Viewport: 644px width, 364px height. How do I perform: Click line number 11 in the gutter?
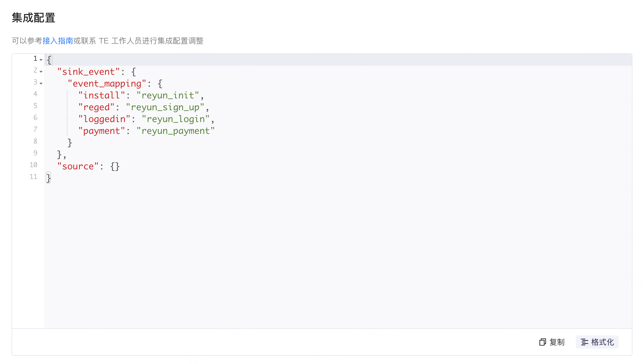(33, 177)
